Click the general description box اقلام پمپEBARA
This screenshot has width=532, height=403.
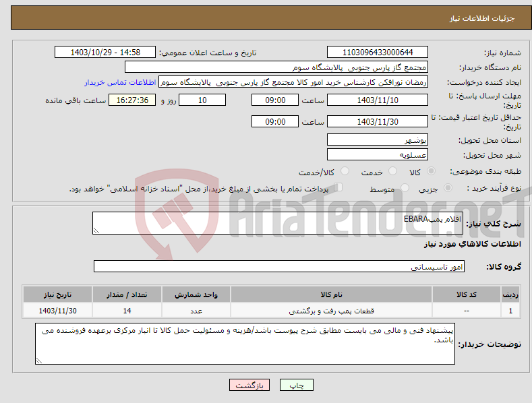click(x=278, y=223)
